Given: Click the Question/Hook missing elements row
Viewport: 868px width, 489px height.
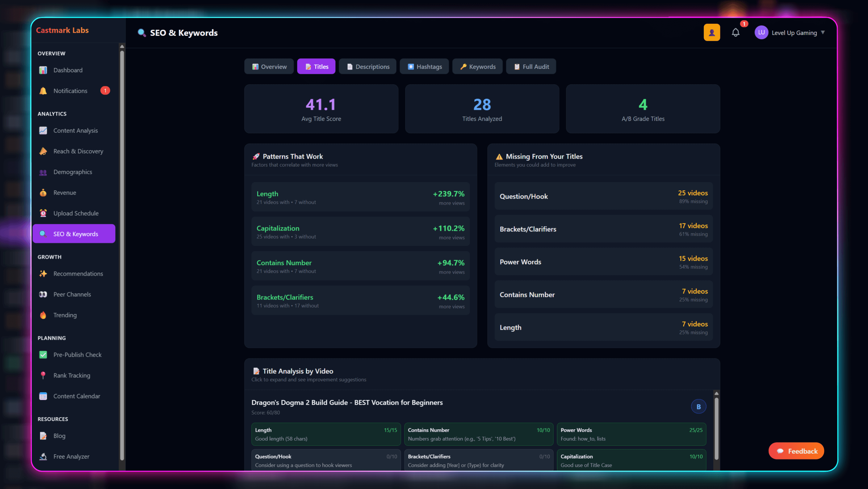Looking at the screenshot, I should pyautogui.click(x=603, y=196).
